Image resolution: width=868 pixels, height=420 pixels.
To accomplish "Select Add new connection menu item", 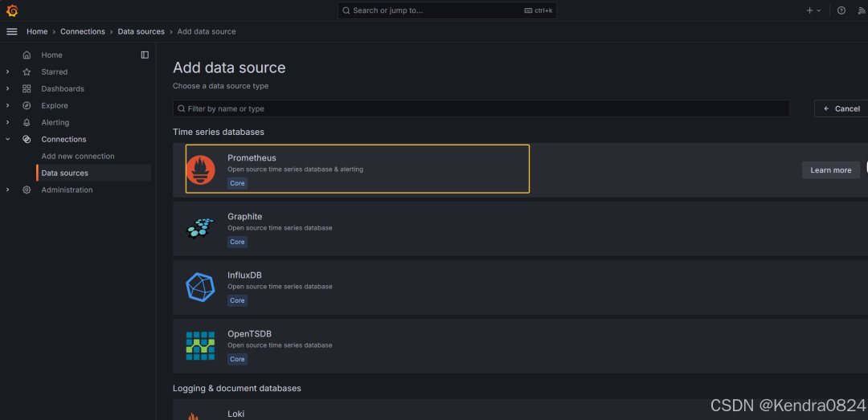I will pyautogui.click(x=78, y=156).
